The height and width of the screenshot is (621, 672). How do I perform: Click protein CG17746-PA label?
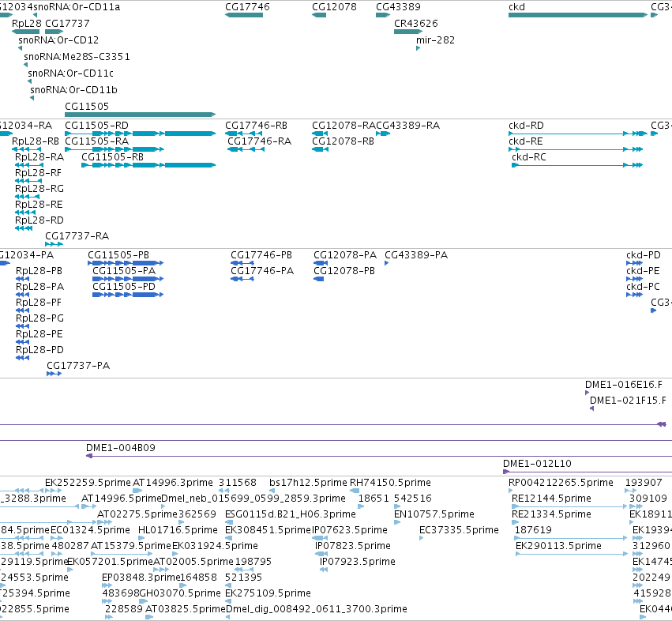(x=262, y=271)
